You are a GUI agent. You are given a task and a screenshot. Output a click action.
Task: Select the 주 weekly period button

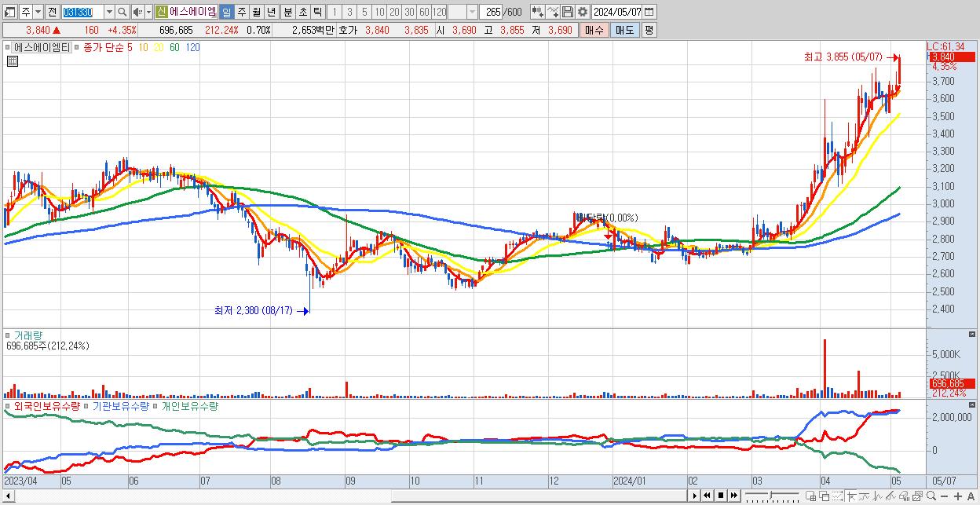click(x=240, y=12)
